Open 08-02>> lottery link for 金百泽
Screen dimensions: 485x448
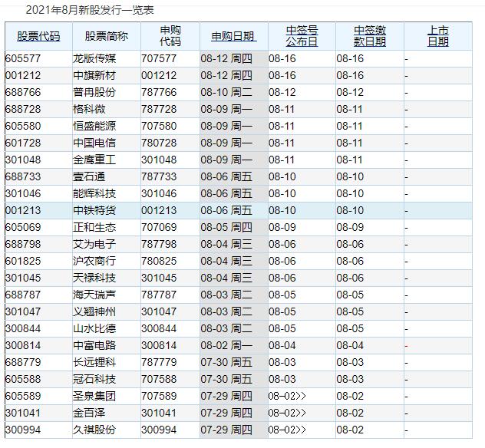(287, 413)
